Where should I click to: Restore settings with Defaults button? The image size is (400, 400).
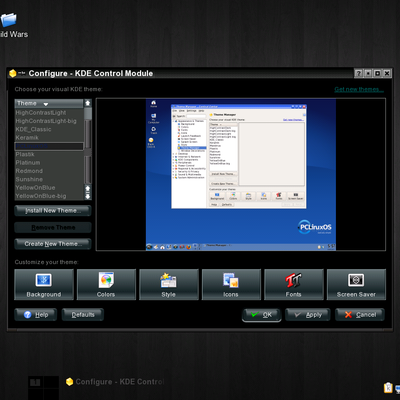tap(83, 315)
